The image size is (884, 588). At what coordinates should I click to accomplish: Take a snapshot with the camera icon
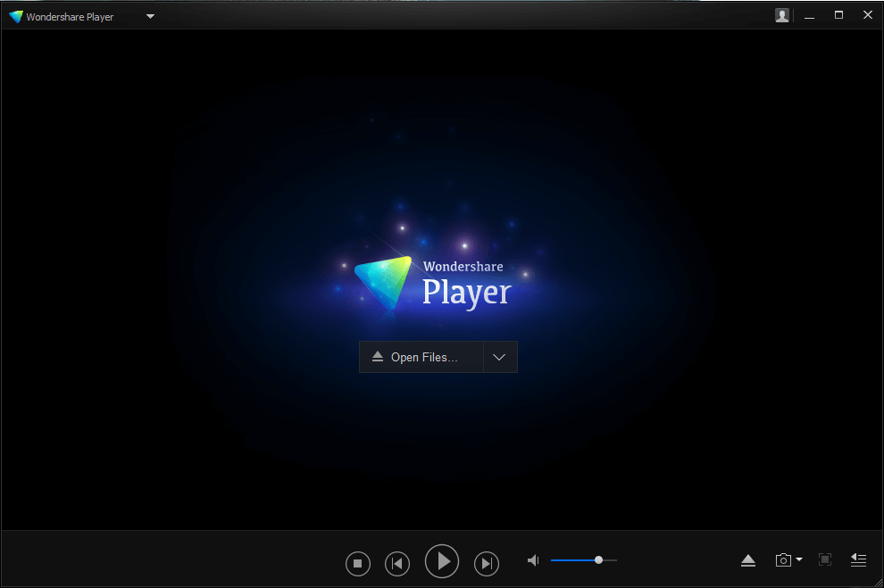pyautogui.click(x=783, y=559)
